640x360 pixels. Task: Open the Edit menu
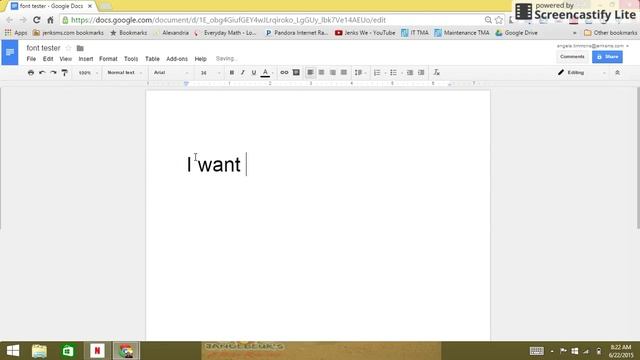(48, 59)
